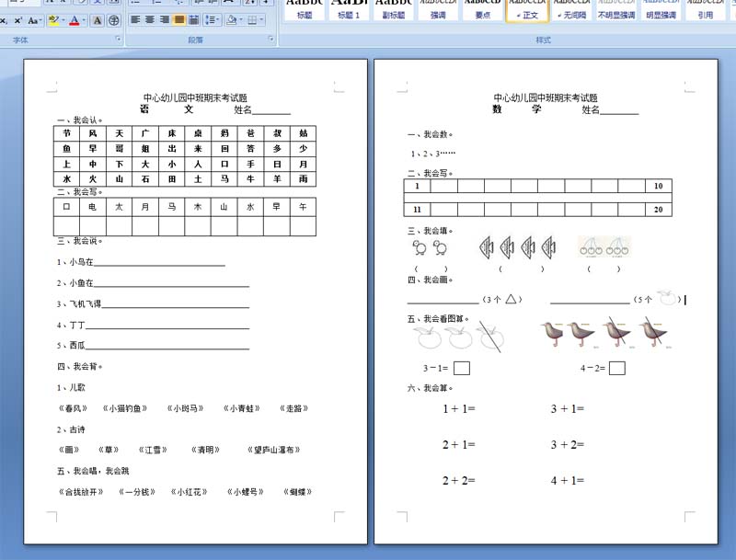736x560 pixels.
Task: Expand the Change Case dropdown arrow
Action: click(40, 20)
